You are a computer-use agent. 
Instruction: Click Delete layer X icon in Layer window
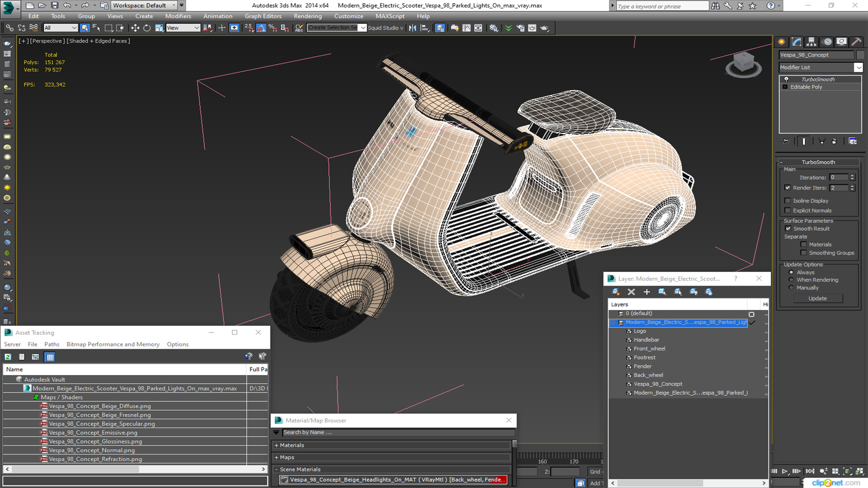[632, 292]
